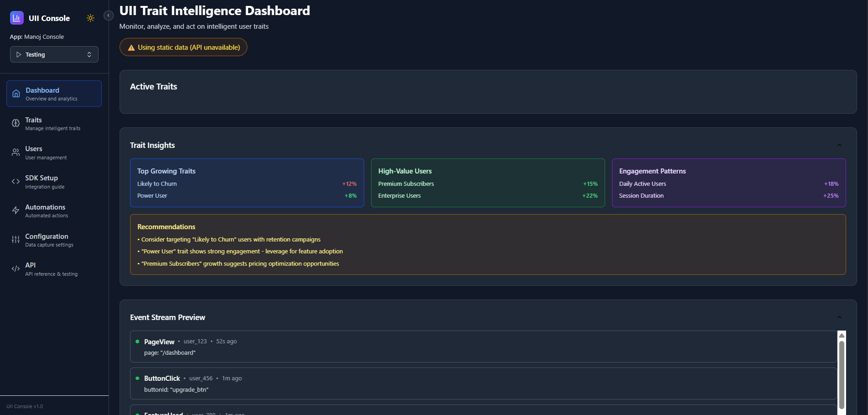Viewport: 868px width, 415px height.
Task: Collapse the sidebar with the chevron button
Action: (x=108, y=16)
